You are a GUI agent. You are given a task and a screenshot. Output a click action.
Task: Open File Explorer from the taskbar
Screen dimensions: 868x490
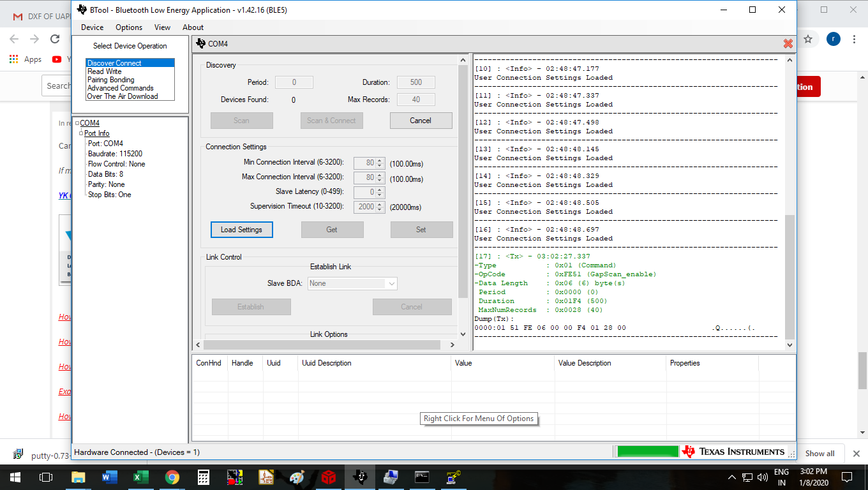click(78, 477)
